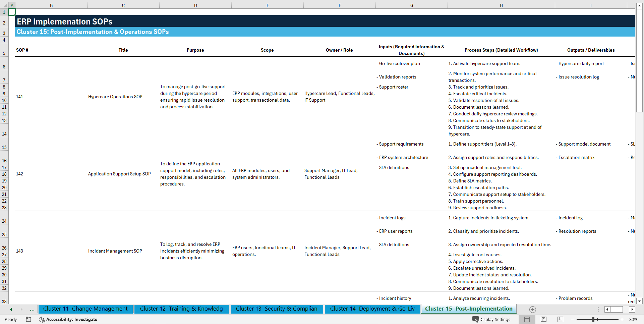
Task: Zoom in using the plus button
Action: tap(623, 319)
